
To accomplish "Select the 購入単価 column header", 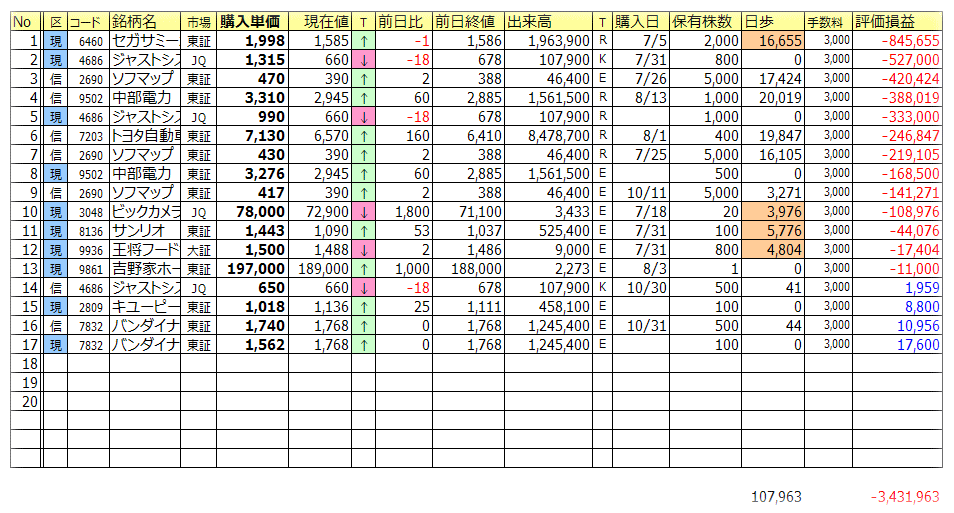I will pyautogui.click(x=252, y=22).
